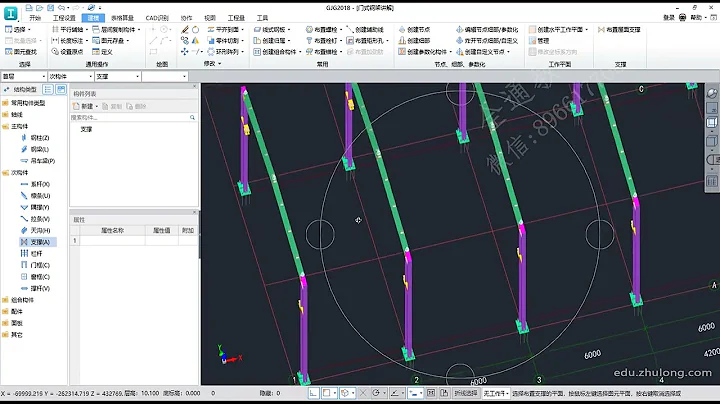Click the search magnifier in component list

tap(192, 118)
